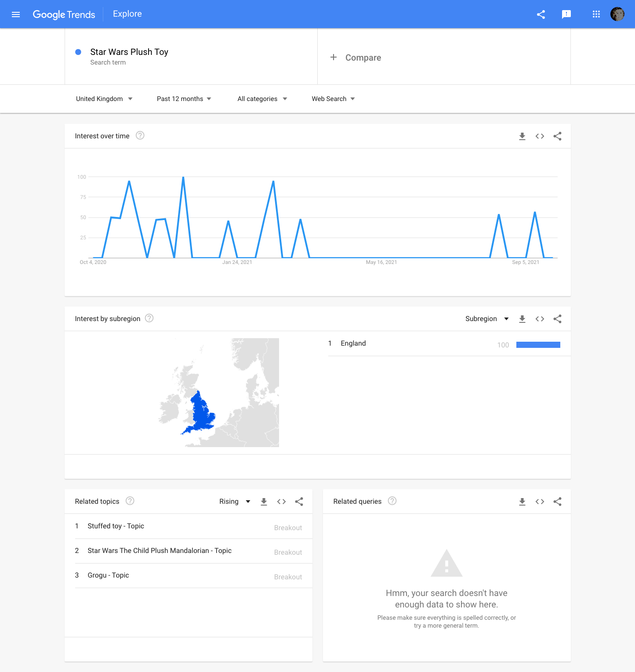Download Related topics data

264,502
